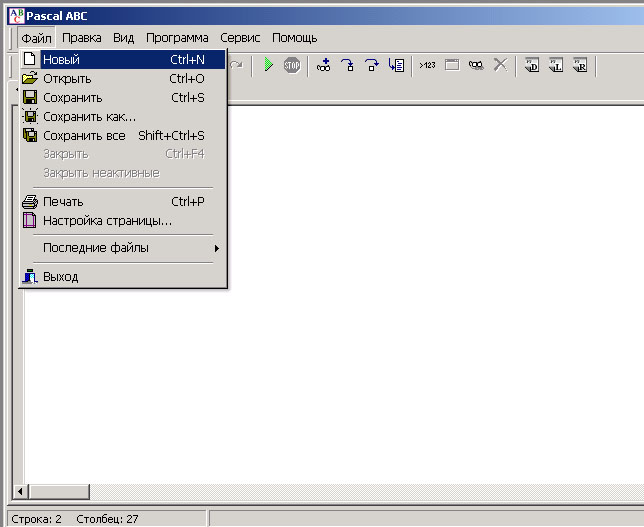
Task: Open the Вид menu
Action: pyautogui.click(x=124, y=38)
